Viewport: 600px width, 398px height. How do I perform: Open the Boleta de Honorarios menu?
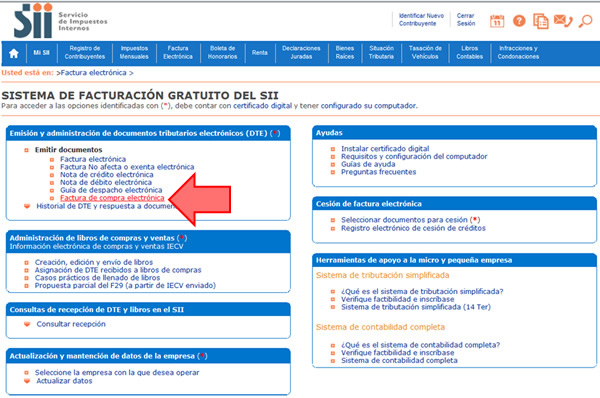(222, 52)
